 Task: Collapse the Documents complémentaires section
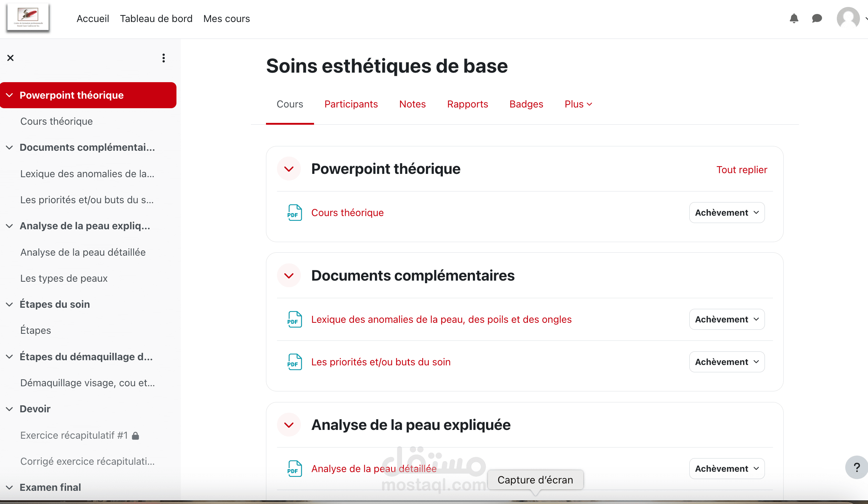click(289, 275)
